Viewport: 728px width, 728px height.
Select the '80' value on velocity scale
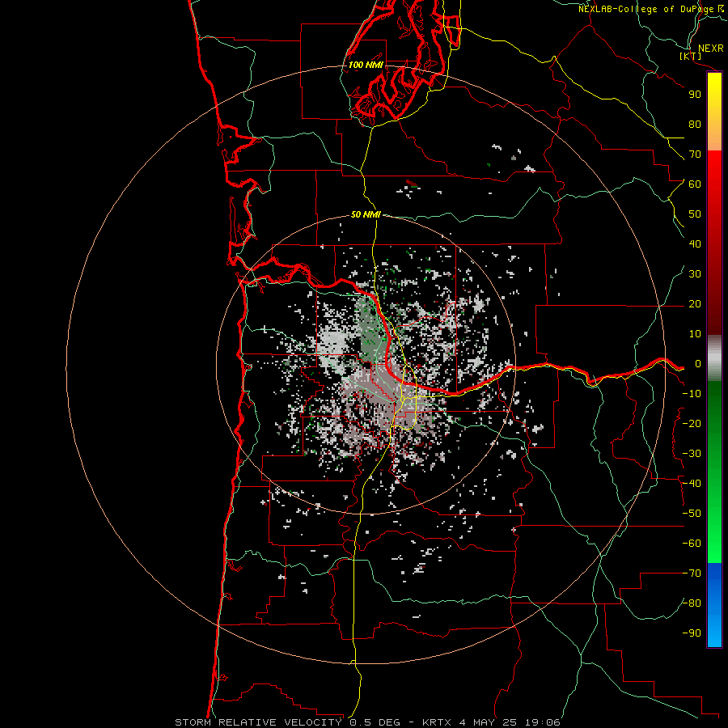(695, 124)
